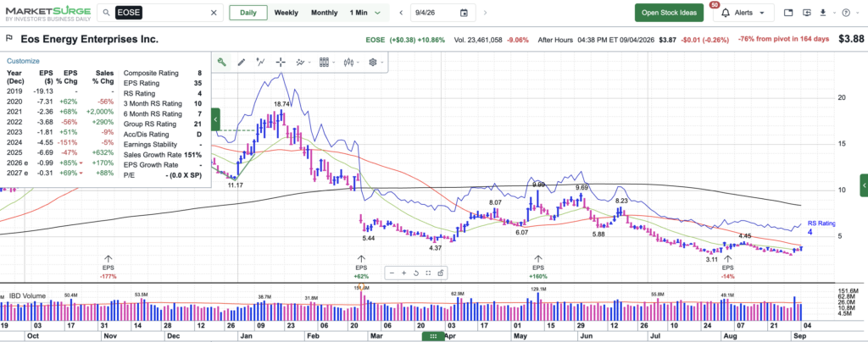This screenshot has height=342, width=868.
Task: Collapse the data panel with green arrow
Action: click(216, 119)
